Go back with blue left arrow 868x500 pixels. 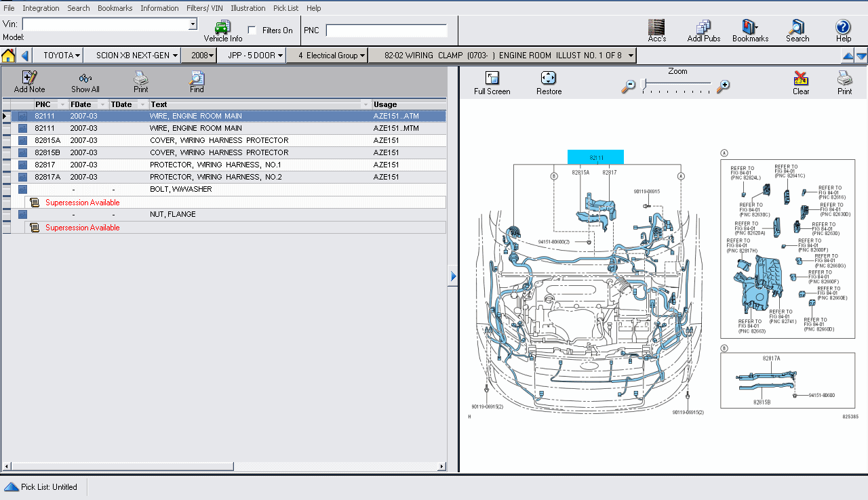tap(25, 56)
